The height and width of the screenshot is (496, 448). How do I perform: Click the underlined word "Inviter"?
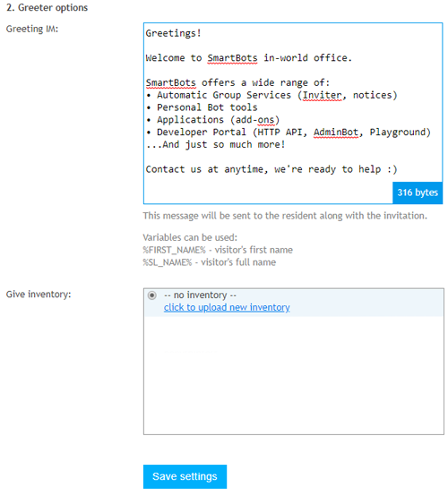point(323,95)
